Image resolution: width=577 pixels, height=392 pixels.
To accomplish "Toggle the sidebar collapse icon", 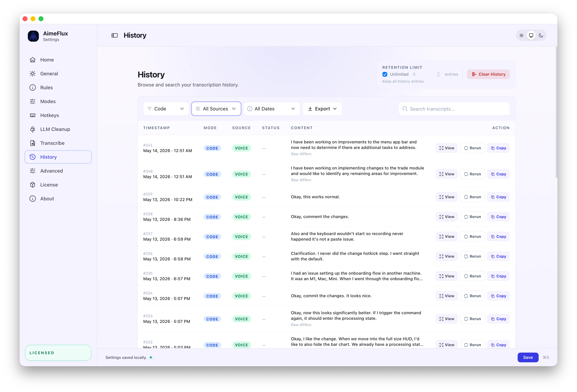I will click(x=114, y=35).
